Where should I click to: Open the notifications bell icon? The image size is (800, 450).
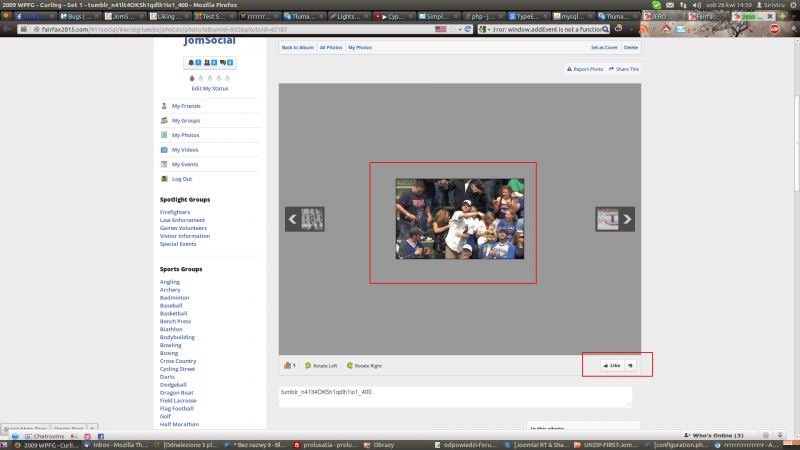point(191,63)
